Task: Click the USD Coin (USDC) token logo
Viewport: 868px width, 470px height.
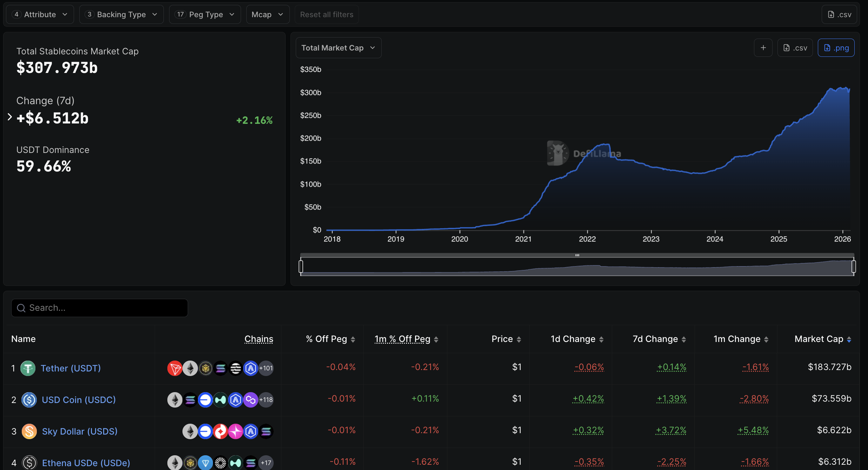Action: click(x=29, y=400)
